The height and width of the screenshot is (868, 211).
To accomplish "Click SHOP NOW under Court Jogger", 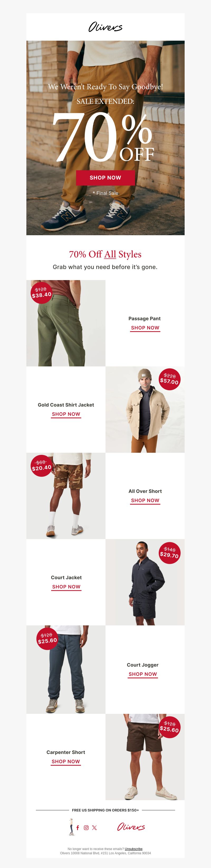I will point(143,674).
